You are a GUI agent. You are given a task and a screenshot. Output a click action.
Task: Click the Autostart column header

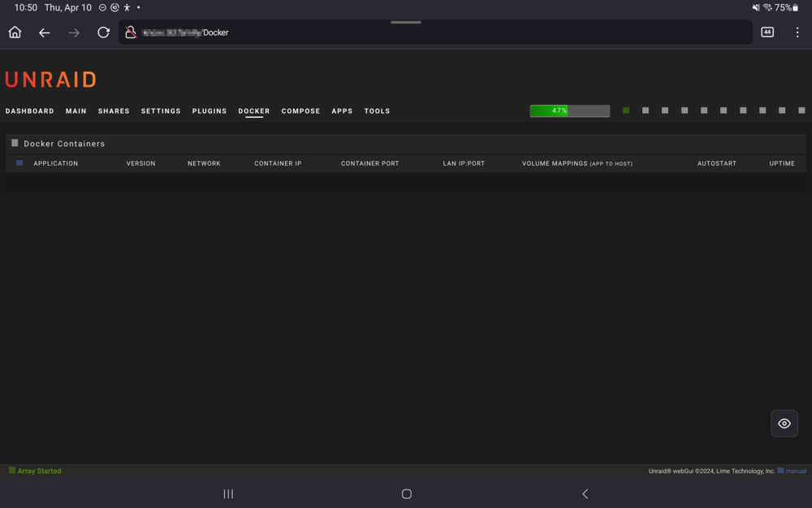pos(717,163)
